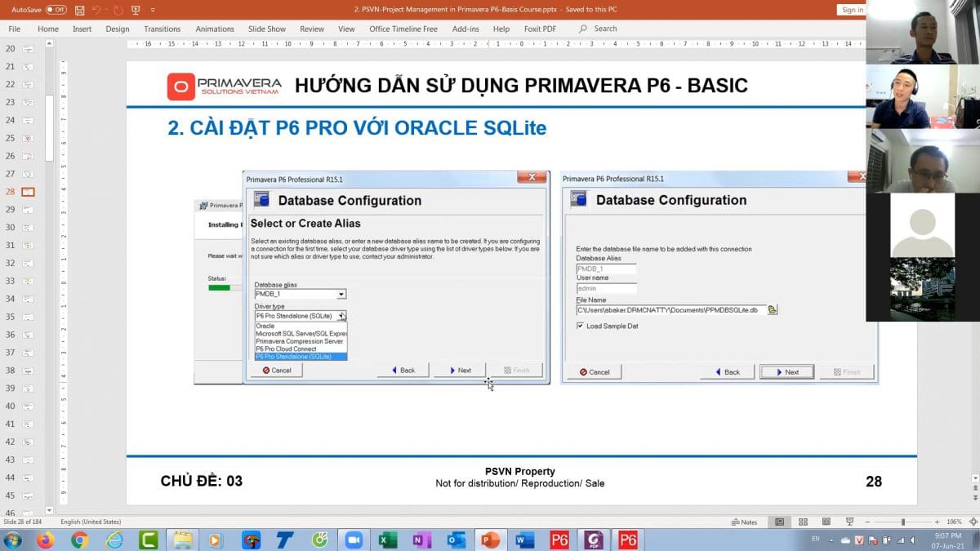Toggle the AutoSave switch
The image size is (980, 551).
pos(56,10)
